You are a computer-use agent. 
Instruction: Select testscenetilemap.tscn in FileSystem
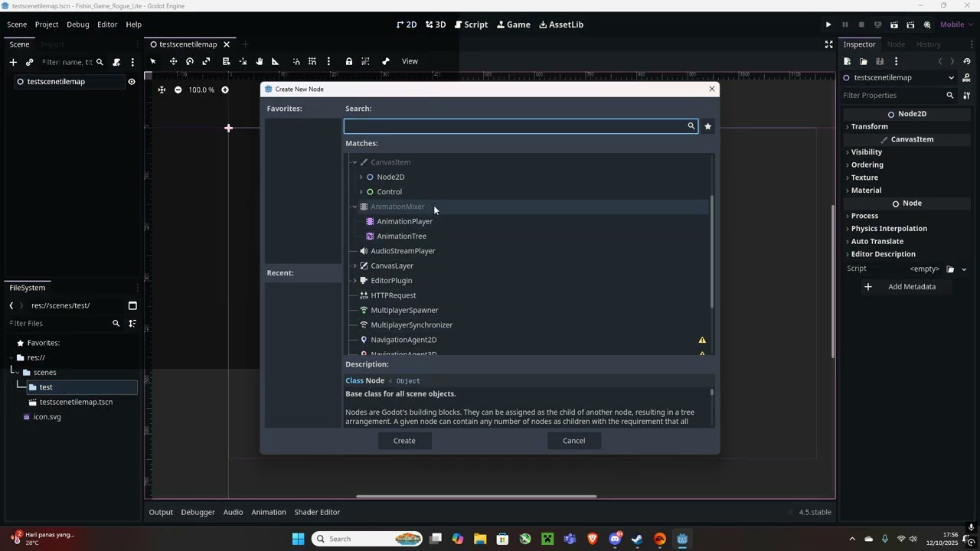pyautogui.click(x=76, y=403)
